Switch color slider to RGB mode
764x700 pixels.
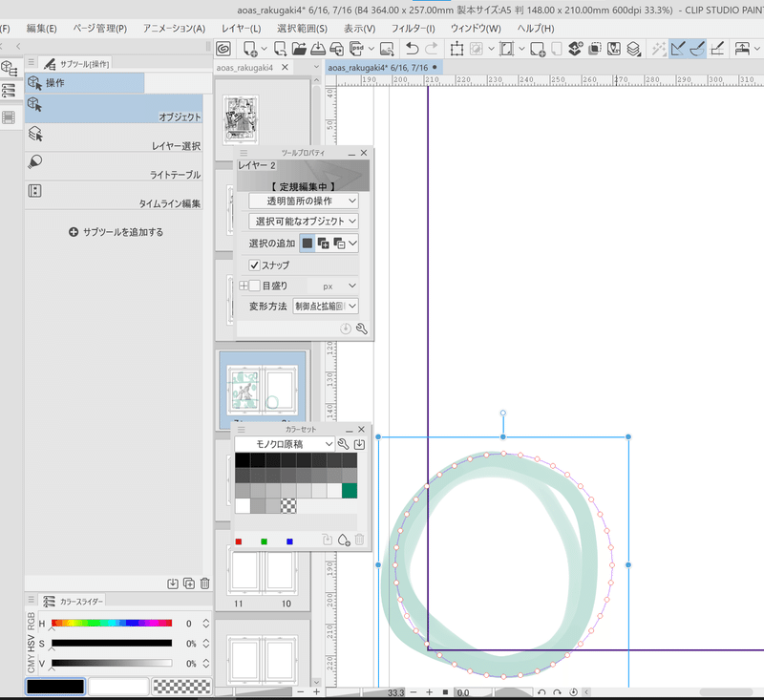(x=31, y=621)
